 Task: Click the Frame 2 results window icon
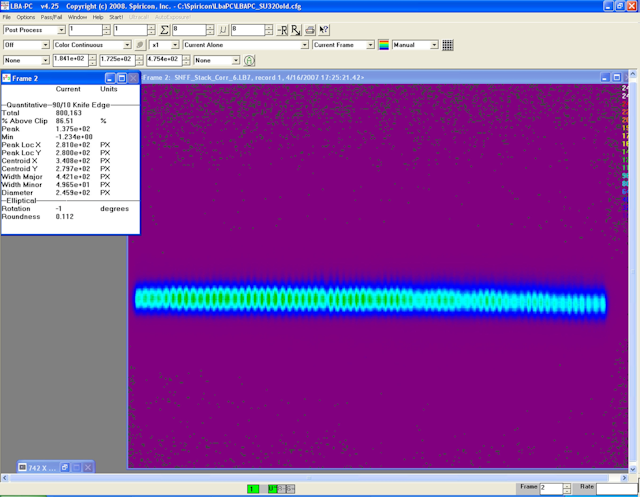pos(6,78)
